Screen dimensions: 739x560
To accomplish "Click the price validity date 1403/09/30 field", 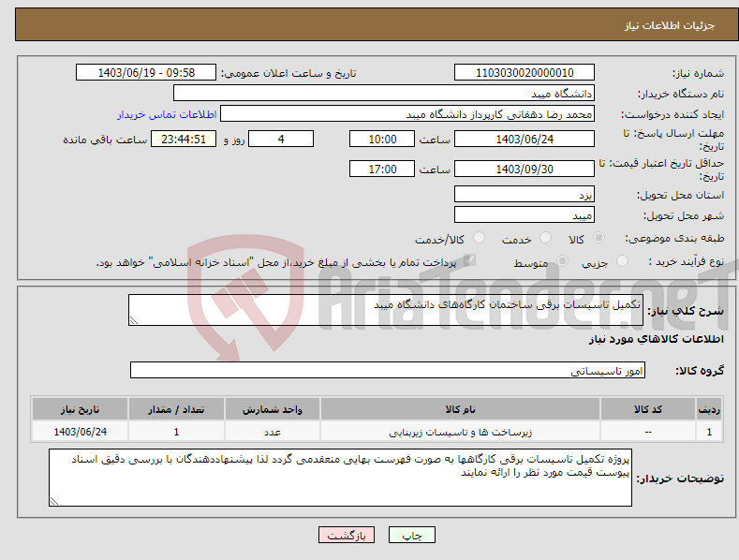I will point(525,169).
